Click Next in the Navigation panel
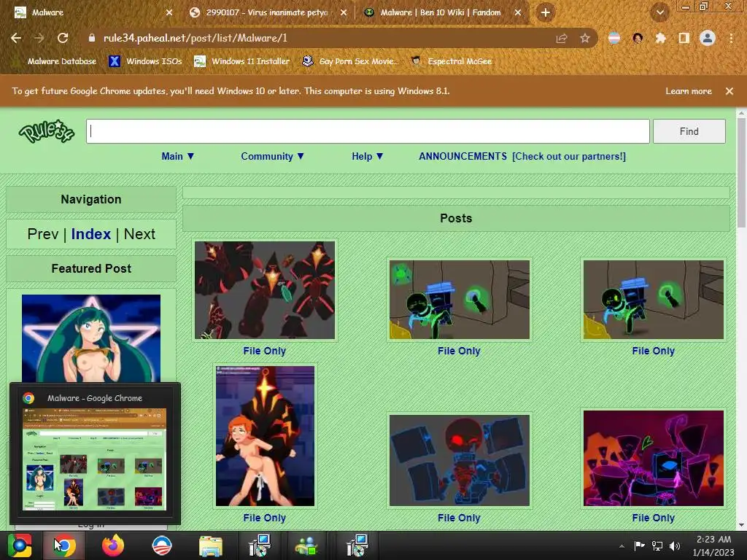Viewport: 747px width, 560px height. pos(139,234)
